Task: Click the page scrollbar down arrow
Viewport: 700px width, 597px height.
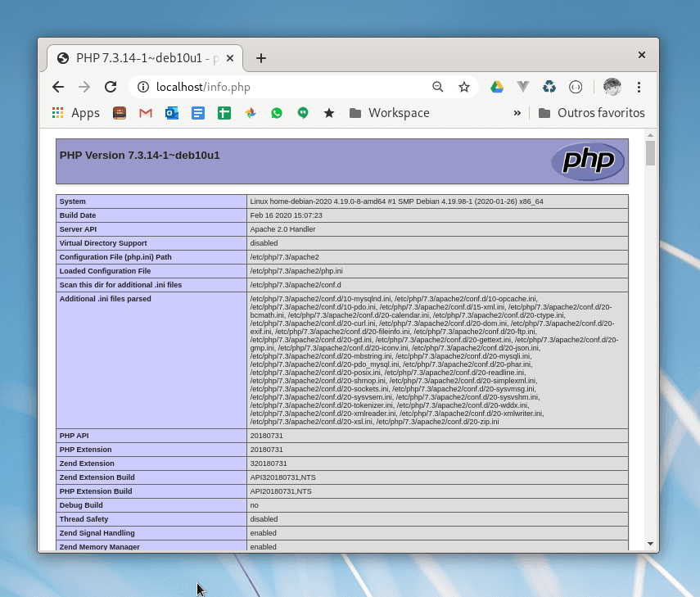Action: pyautogui.click(x=651, y=543)
